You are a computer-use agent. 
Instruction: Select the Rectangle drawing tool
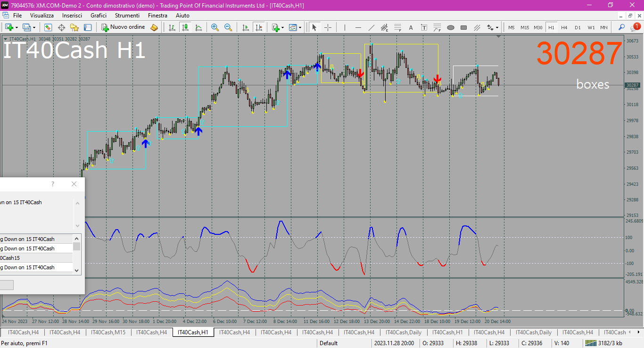tap(463, 27)
